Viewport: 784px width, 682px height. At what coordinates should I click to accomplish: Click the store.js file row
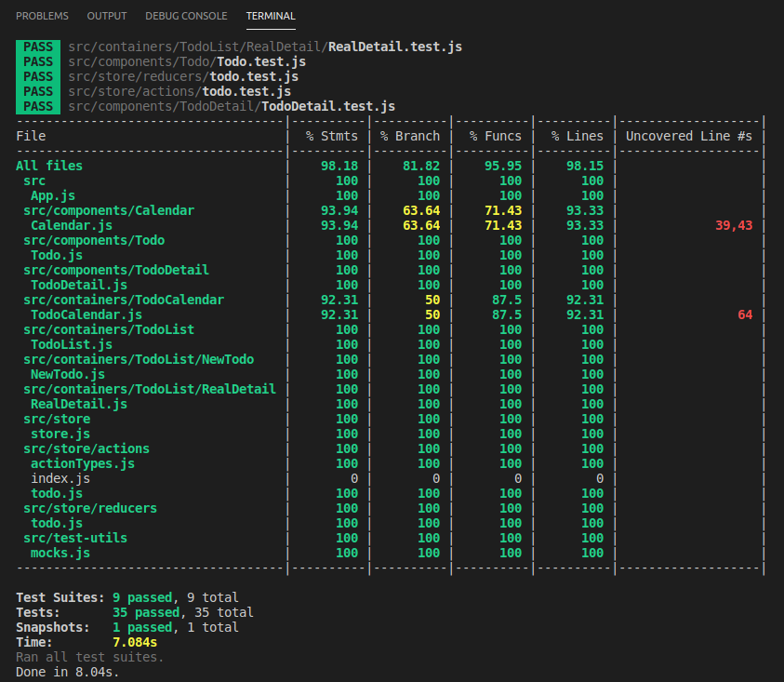point(60,434)
